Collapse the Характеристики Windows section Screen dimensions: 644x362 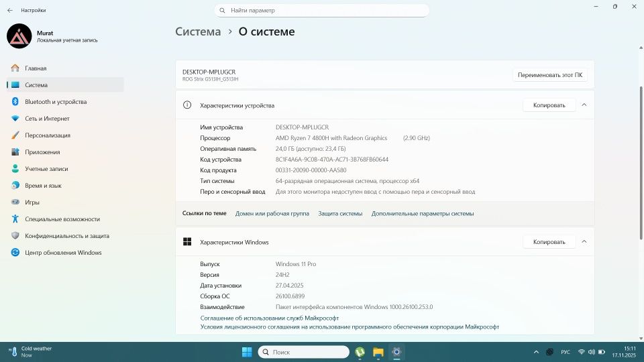584,242
